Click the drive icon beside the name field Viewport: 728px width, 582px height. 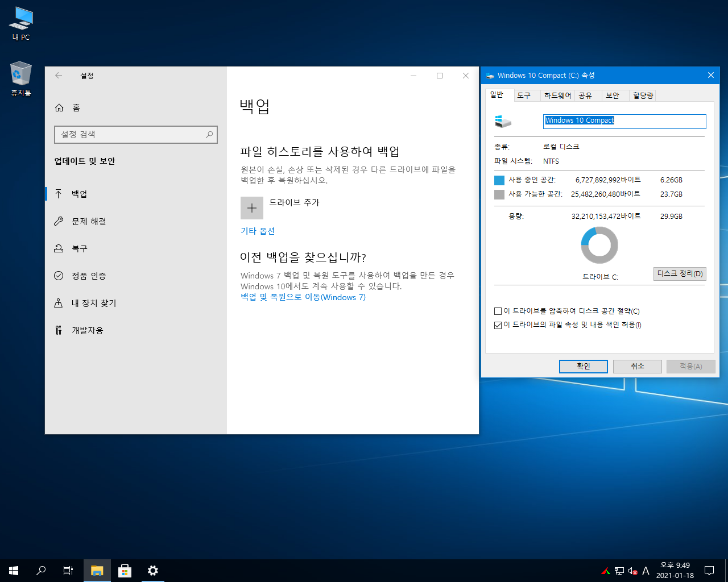click(503, 121)
